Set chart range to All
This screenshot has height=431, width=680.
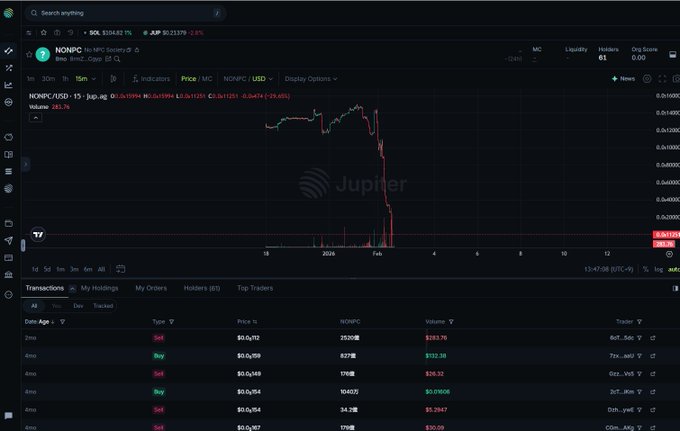[x=101, y=269]
